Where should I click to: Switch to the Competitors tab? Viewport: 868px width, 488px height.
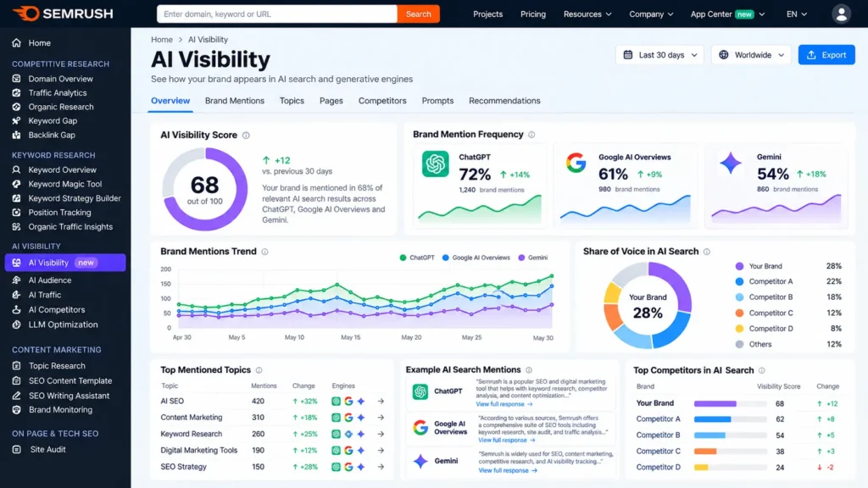tap(382, 101)
